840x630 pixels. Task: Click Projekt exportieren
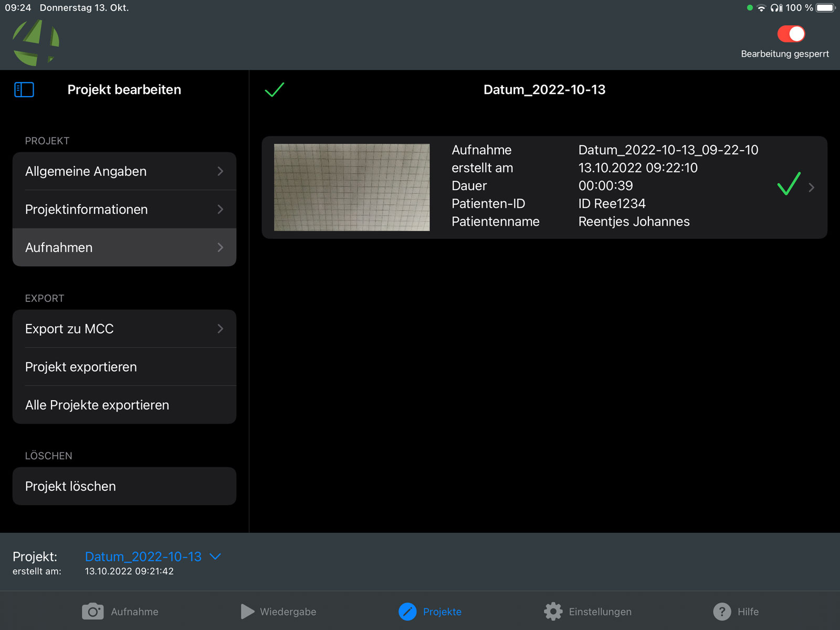click(124, 367)
